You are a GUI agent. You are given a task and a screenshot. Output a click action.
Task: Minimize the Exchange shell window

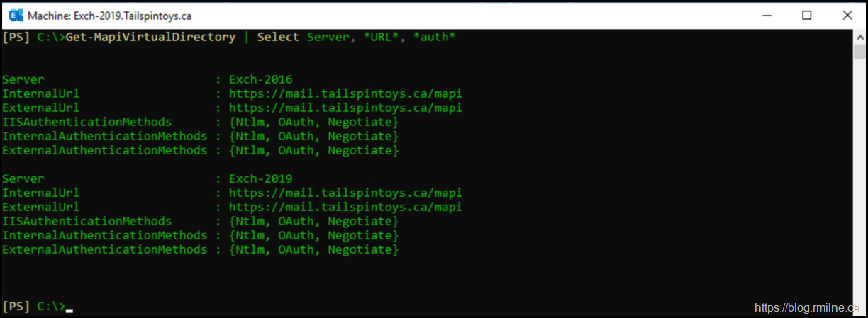point(767,15)
